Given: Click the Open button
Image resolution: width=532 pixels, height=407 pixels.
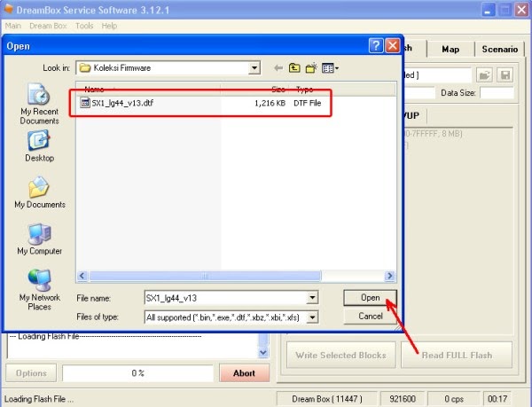Looking at the screenshot, I should point(370,297).
